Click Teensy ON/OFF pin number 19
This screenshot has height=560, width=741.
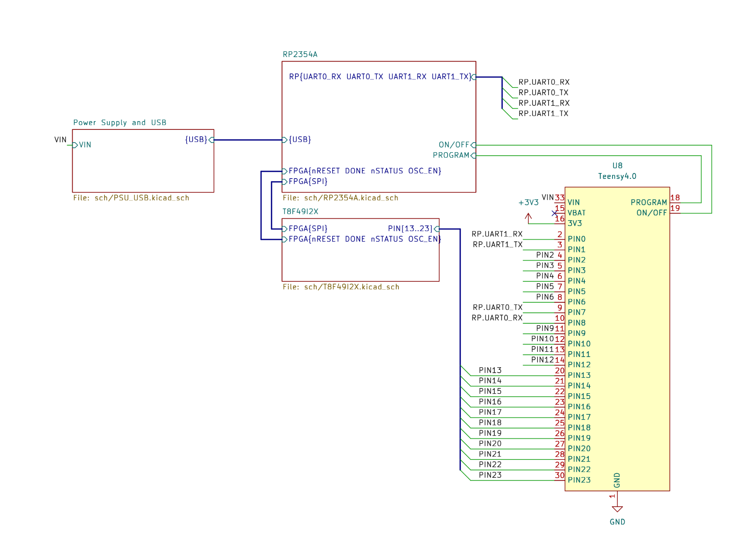(675, 208)
